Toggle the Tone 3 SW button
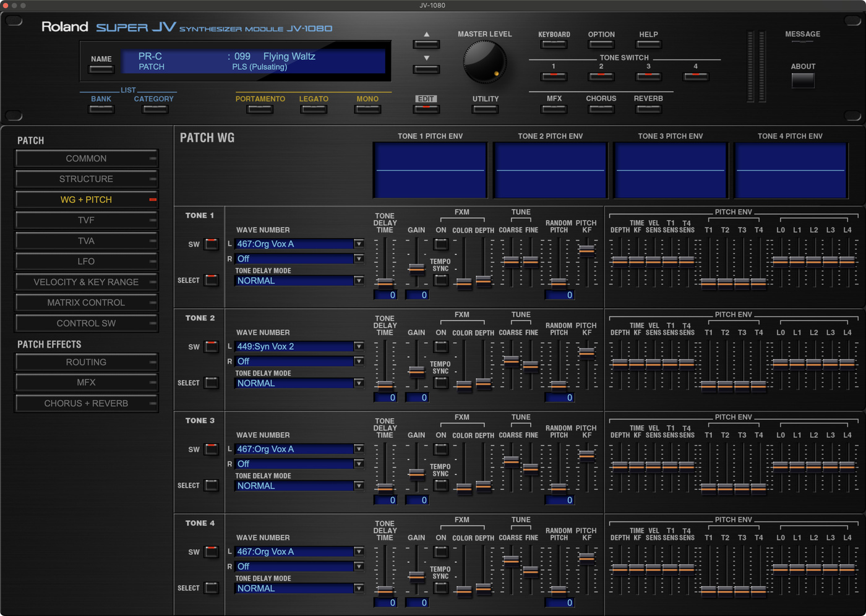Image resolution: width=866 pixels, height=616 pixels. [x=212, y=449]
